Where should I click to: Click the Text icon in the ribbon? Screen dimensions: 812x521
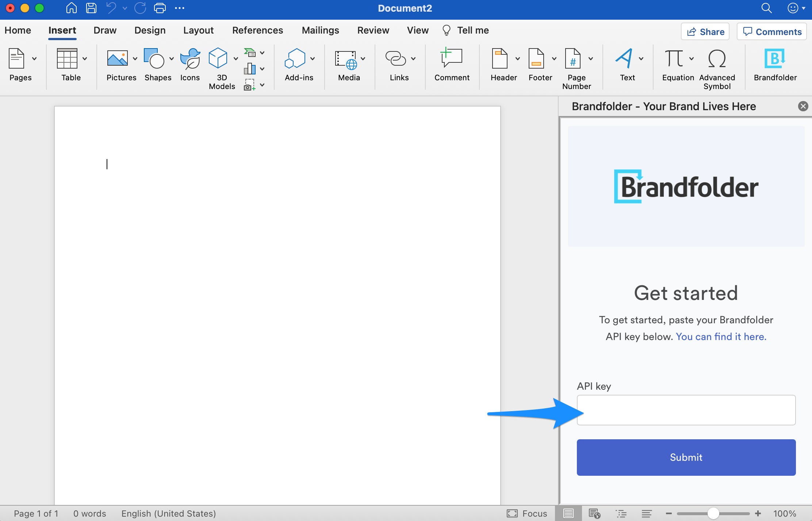coord(624,58)
